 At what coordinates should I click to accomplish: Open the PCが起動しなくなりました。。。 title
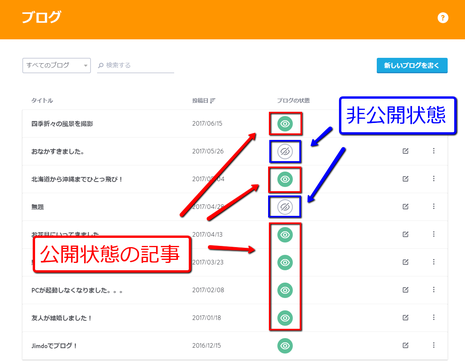[77, 290]
